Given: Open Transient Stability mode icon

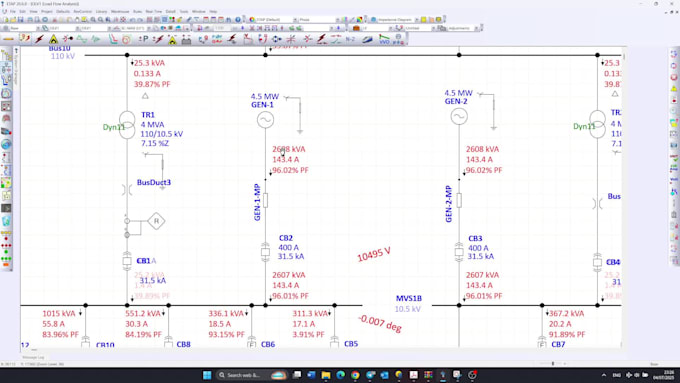Looking at the screenshot, I should click(x=96, y=39).
